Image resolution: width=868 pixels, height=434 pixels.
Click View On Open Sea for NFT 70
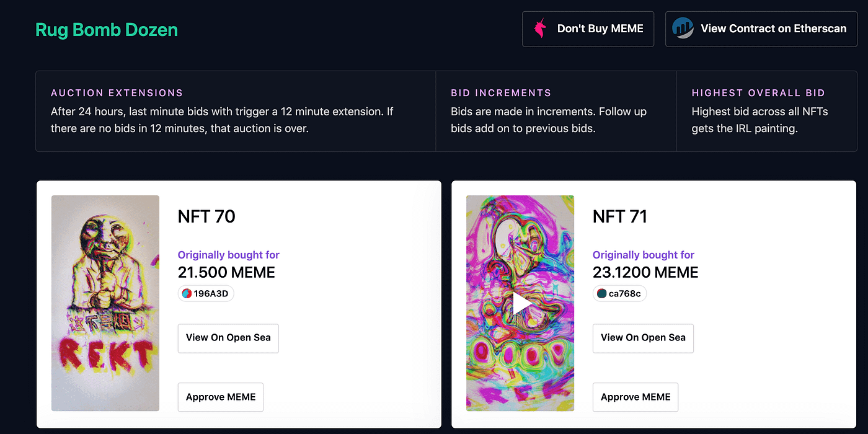pos(228,338)
